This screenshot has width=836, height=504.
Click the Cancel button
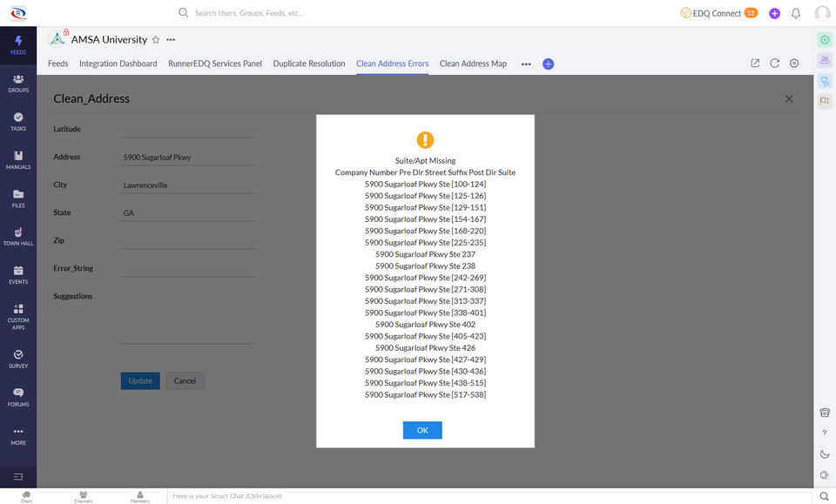185,381
